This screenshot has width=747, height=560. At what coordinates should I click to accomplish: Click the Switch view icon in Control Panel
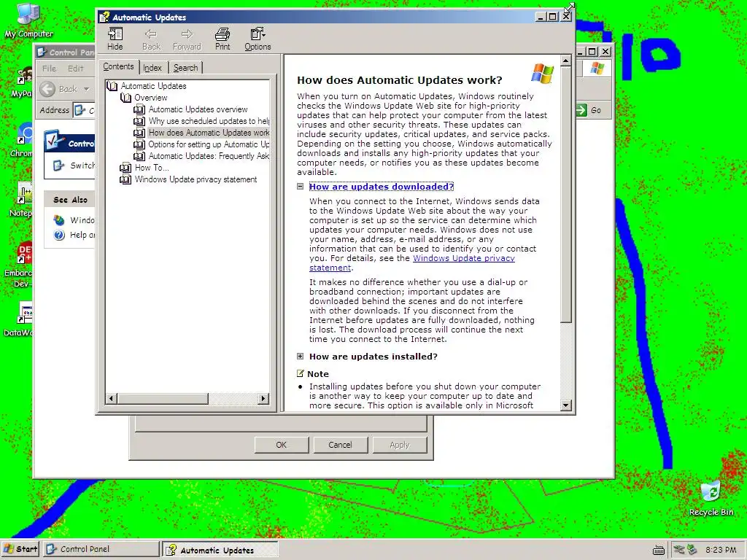coord(58,166)
